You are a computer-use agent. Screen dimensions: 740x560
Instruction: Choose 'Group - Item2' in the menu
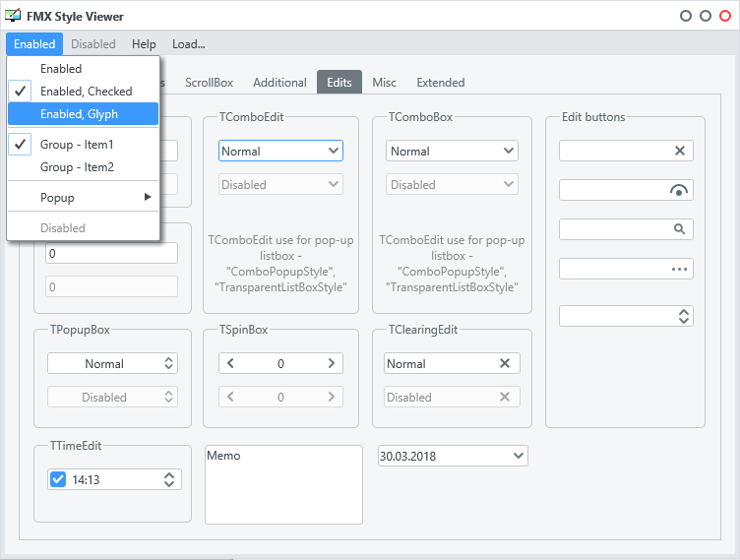point(83,167)
